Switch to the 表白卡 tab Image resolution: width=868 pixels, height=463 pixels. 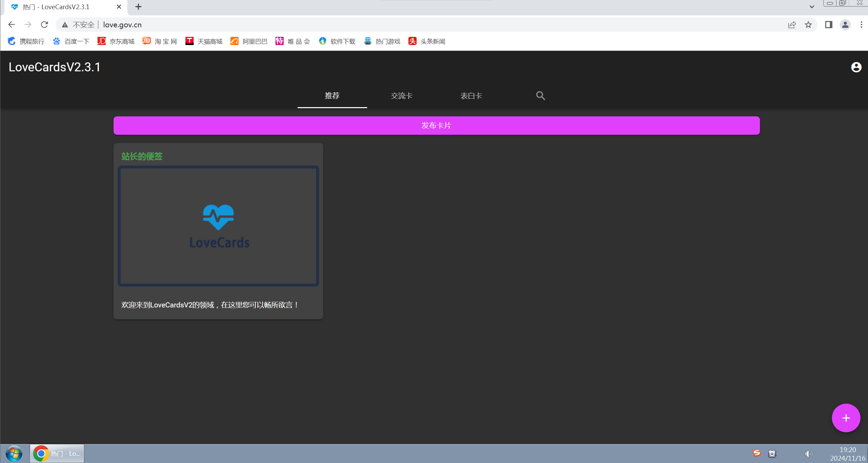(x=471, y=96)
